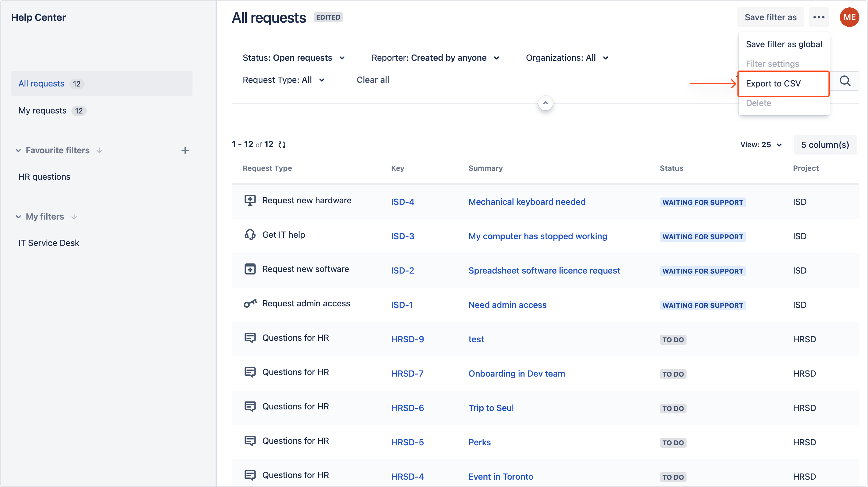Viewport: 868px width, 487px height.
Task: Collapse the My filters section
Action: click(18, 217)
